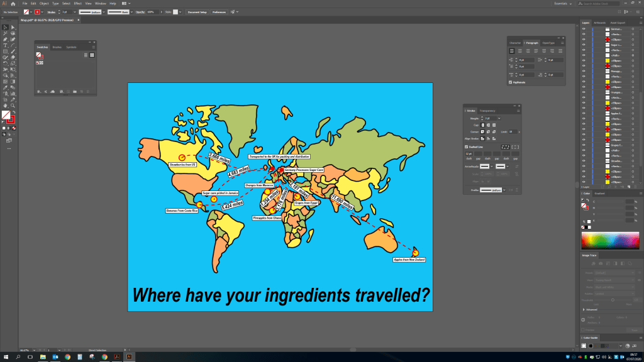Select the Zoom tool

click(x=13, y=105)
